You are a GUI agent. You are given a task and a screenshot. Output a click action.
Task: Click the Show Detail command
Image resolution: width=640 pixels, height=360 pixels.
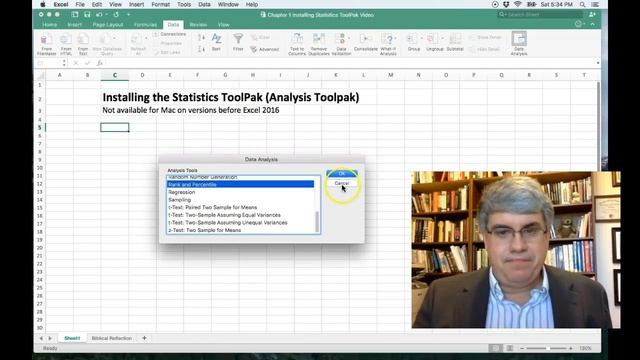485,38
